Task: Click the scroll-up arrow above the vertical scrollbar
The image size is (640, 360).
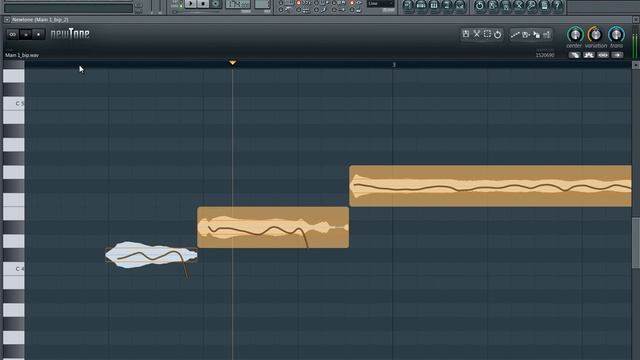Action: 636,65
